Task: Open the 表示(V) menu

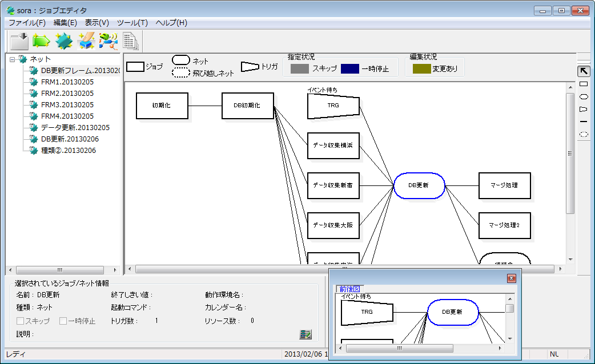Action: tap(97, 23)
